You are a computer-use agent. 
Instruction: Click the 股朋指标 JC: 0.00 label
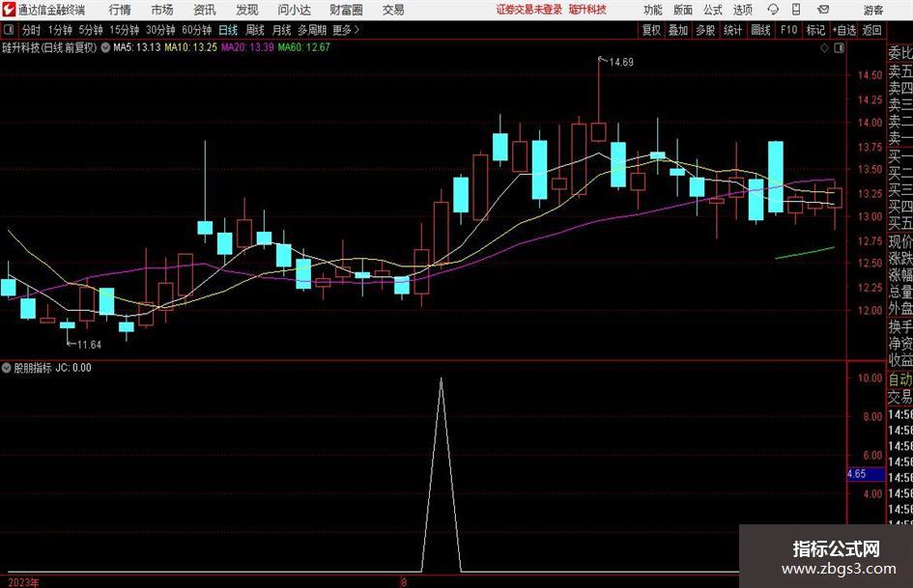52,368
